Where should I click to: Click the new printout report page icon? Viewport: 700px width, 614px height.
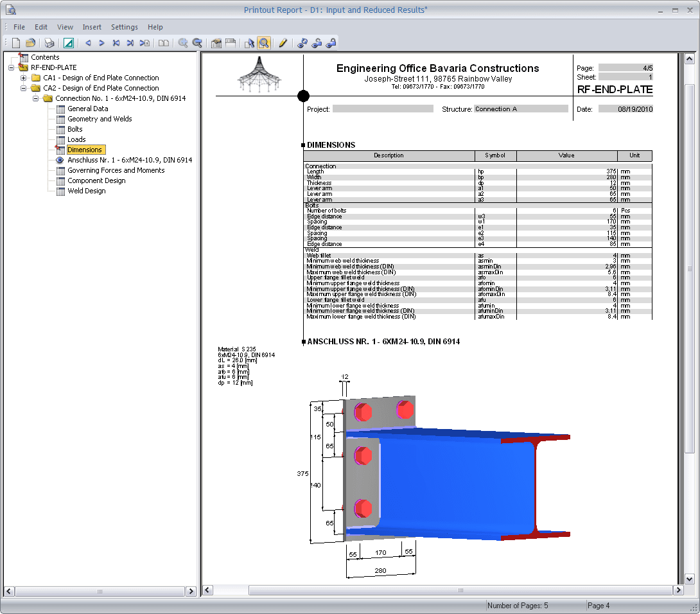[16, 43]
